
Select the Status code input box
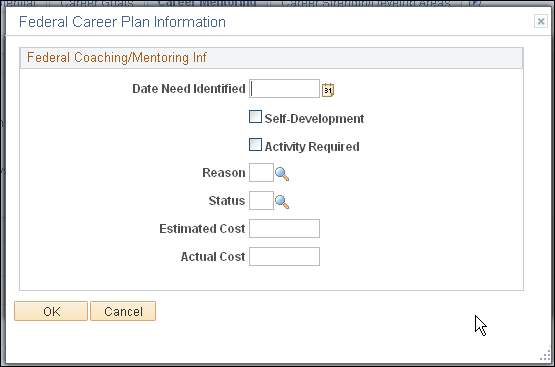tap(261, 200)
